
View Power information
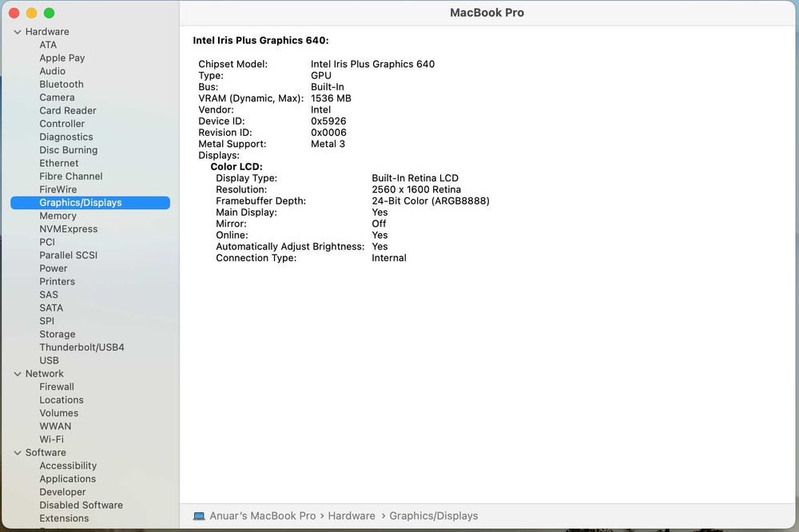click(54, 268)
